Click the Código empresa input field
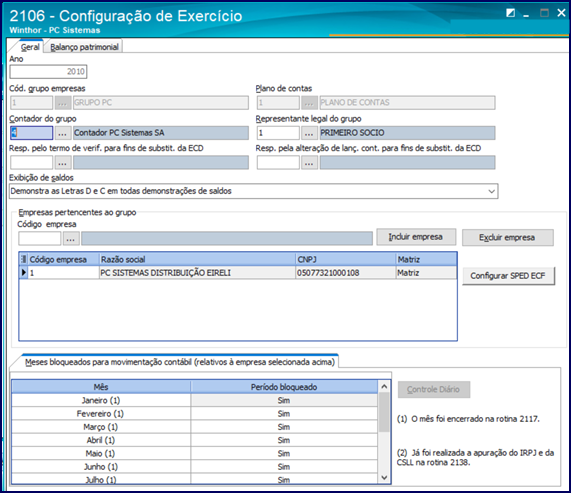This screenshot has width=571, height=493. coord(40,238)
